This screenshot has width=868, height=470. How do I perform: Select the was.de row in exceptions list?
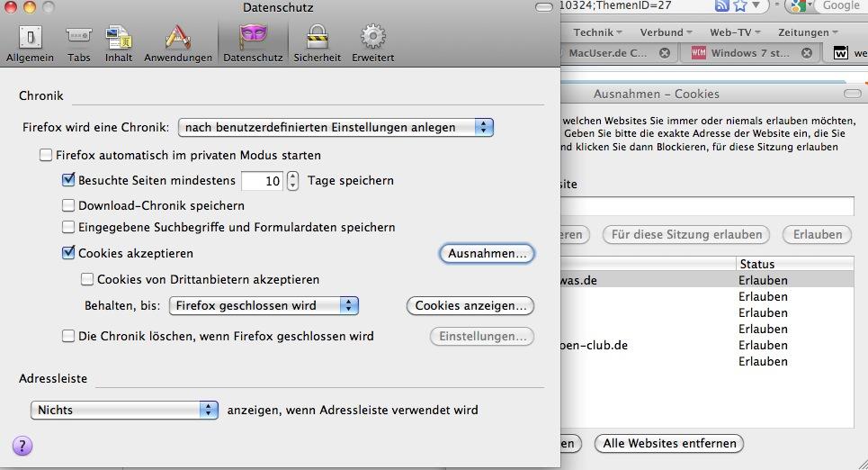[x=708, y=280]
